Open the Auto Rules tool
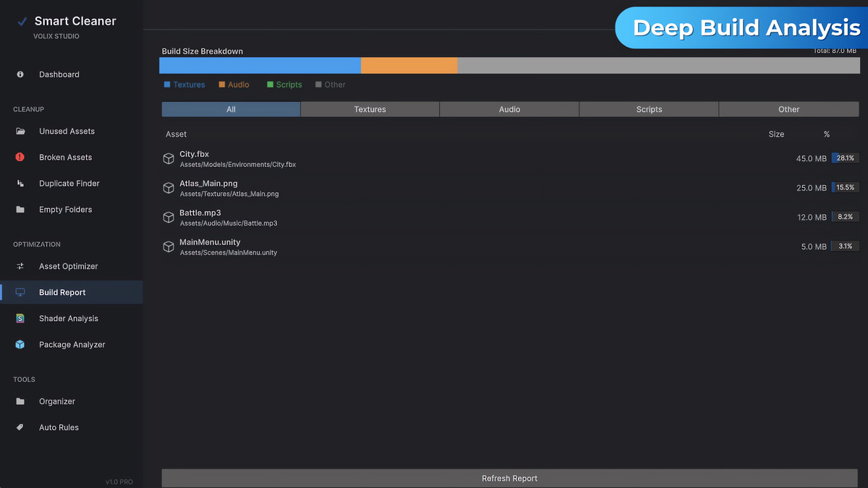868x488 pixels. [x=57, y=427]
